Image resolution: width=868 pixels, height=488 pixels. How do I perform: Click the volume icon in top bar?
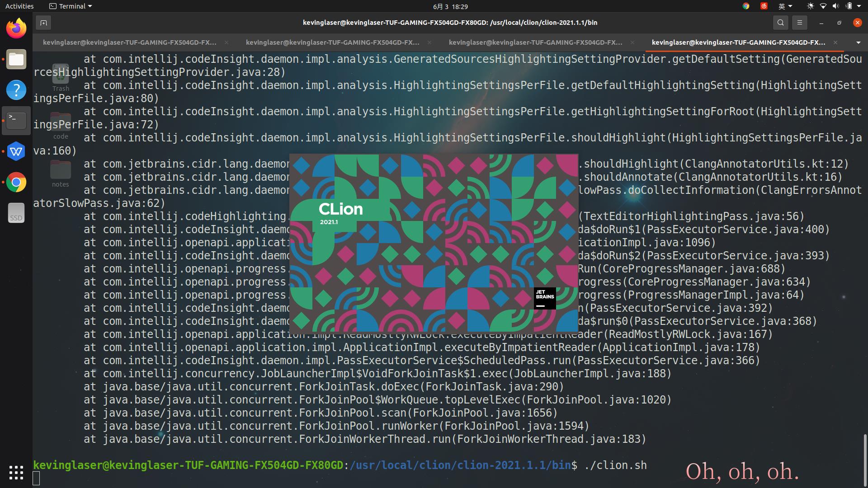[835, 6]
